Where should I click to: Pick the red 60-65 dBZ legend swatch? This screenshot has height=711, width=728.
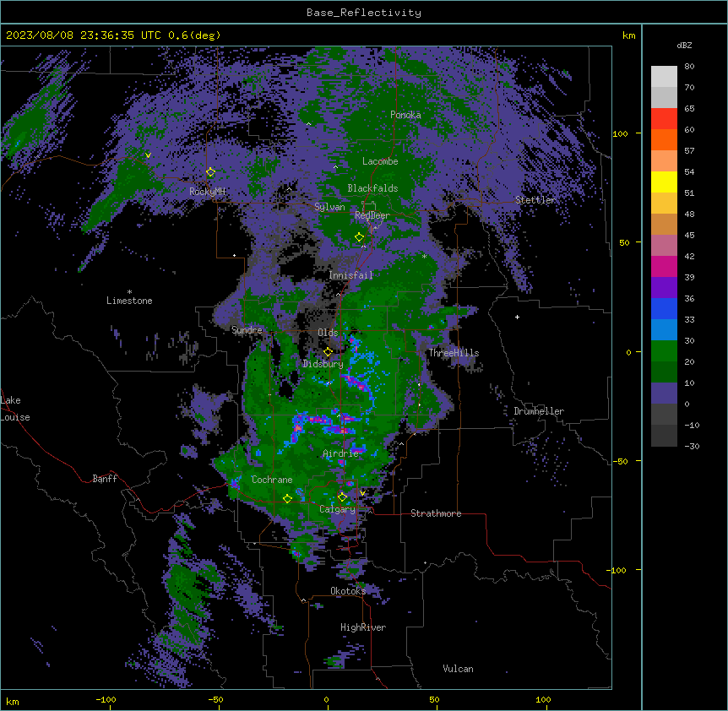(664, 119)
